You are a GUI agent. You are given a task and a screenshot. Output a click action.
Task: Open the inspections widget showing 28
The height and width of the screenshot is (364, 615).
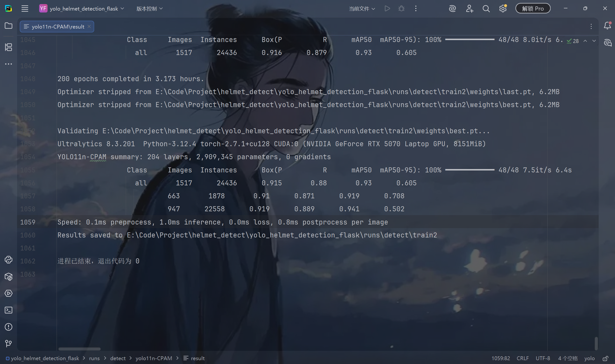573,41
